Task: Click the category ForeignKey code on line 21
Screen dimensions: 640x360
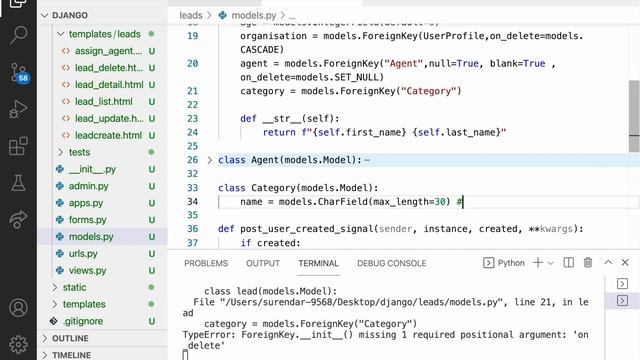Action: pyautogui.click(x=351, y=91)
